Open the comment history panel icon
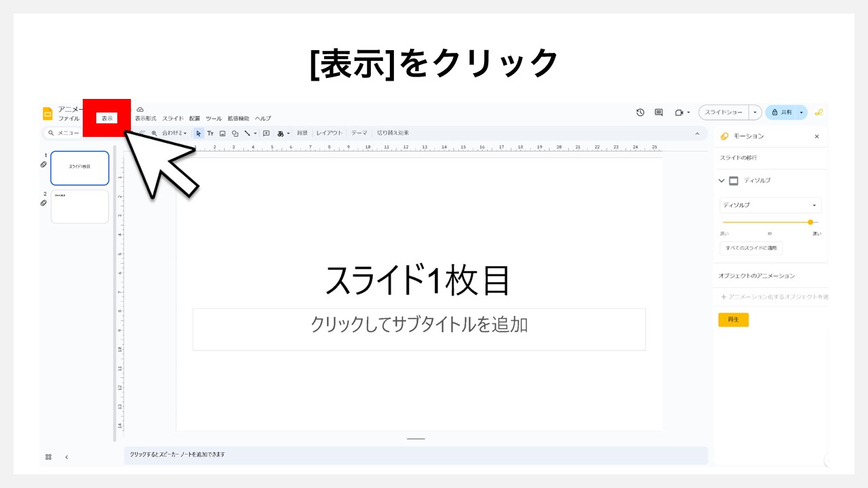Screen dimensions: 868x488 658,112
